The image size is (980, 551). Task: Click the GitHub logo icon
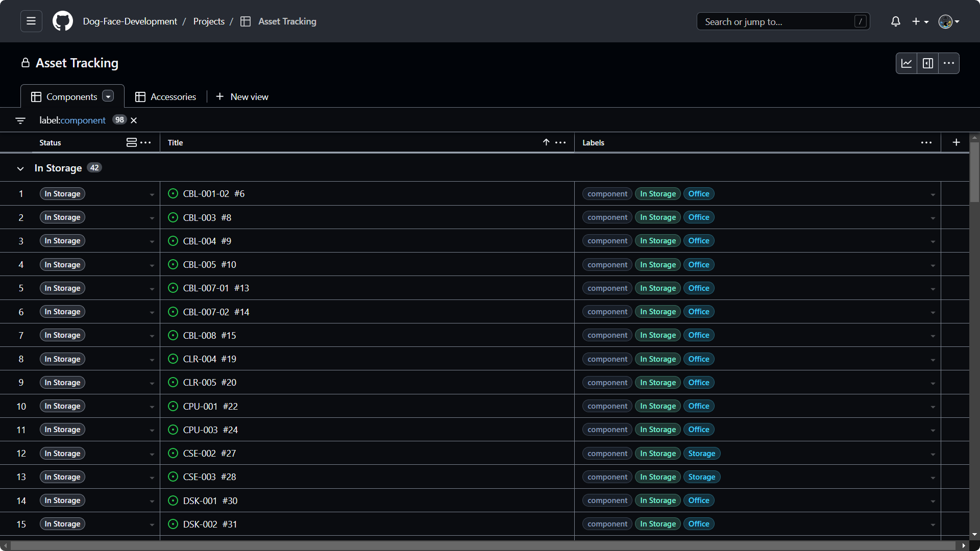click(x=63, y=21)
